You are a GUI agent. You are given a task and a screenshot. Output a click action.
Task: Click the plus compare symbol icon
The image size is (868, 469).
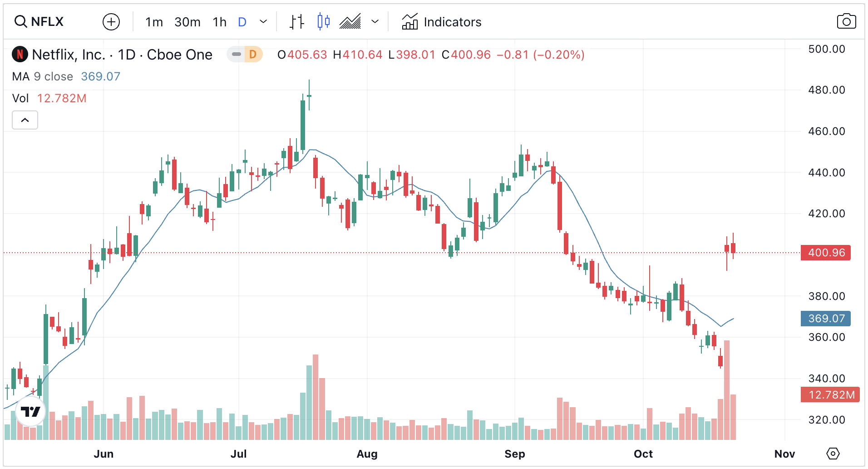click(x=111, y=22)
